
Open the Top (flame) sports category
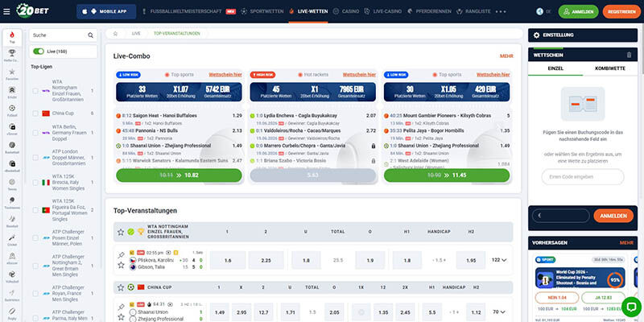point(12,37)
